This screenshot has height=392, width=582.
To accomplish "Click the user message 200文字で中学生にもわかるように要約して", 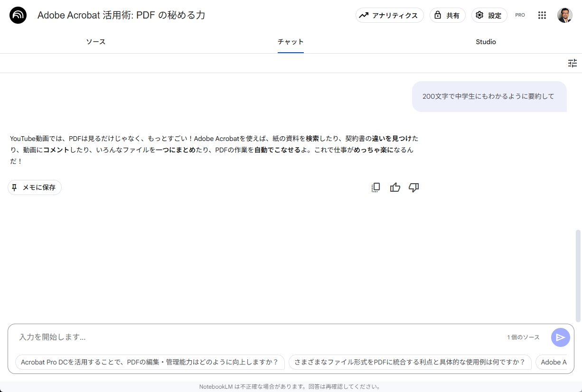I will [x=488, y=96].
